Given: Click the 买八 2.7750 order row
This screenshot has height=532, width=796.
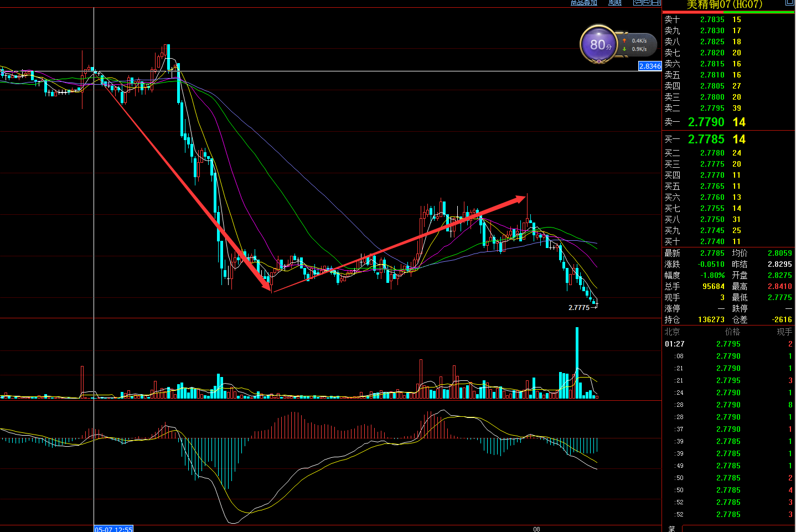Looking at the screenshot, I should pos(728,219).
